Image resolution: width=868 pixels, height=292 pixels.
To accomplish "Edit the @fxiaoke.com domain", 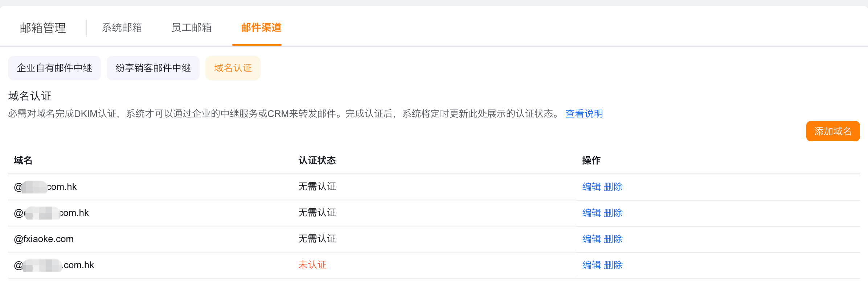I will point(591,239).
